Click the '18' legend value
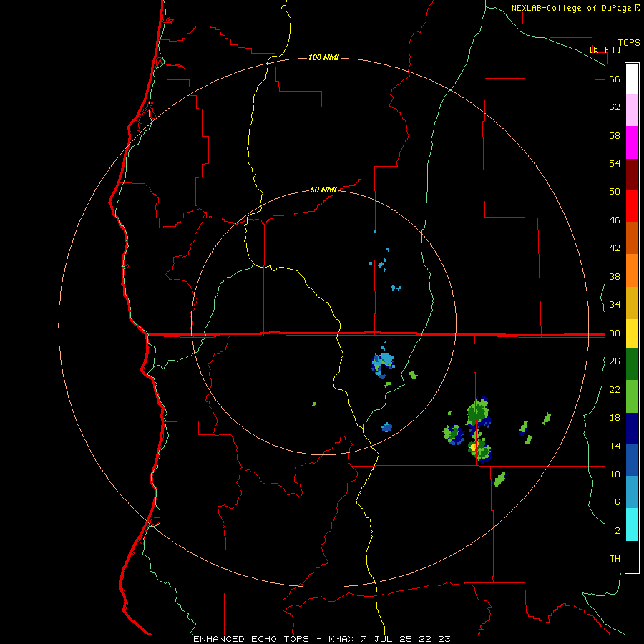The width and height of the screenshot is (644, 644). tap(615, 418)
